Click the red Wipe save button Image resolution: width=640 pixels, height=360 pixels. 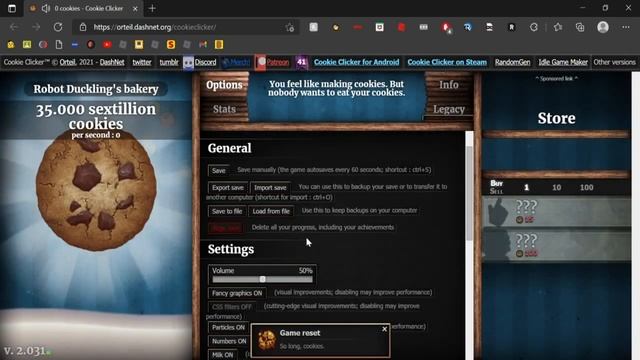pyautogui.click(x=226, y=228)
